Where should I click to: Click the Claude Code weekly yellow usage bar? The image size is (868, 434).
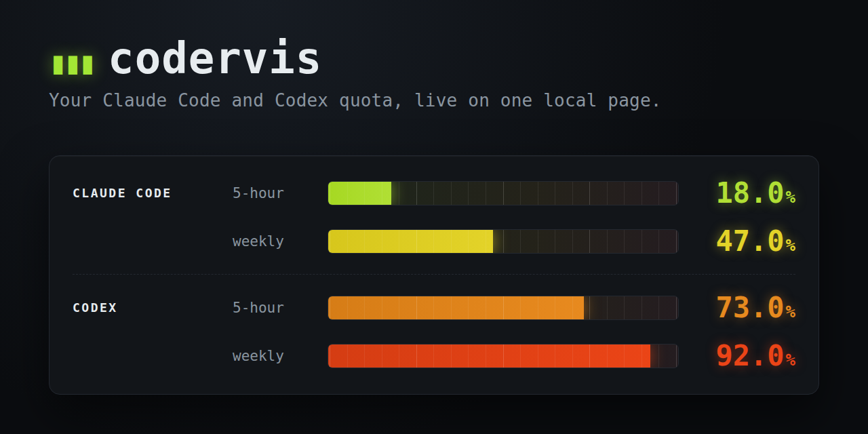click(503, 241)
